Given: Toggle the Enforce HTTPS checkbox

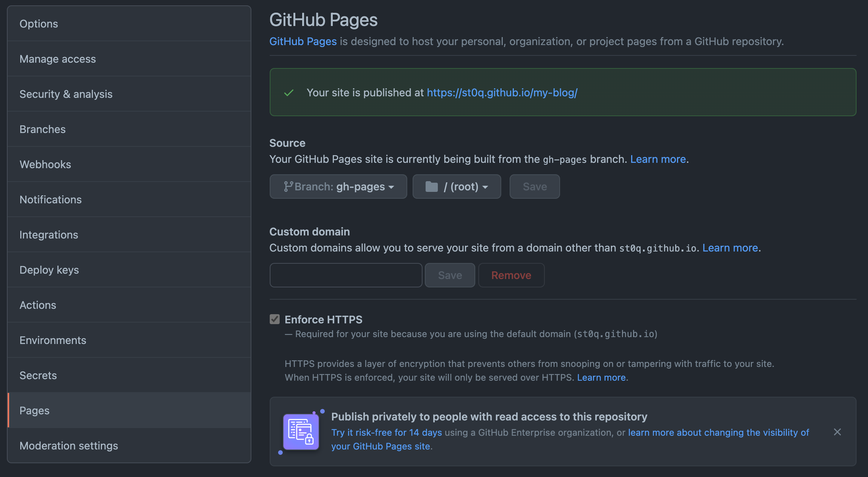Looking at the screenshot, I should pos(275,319).
